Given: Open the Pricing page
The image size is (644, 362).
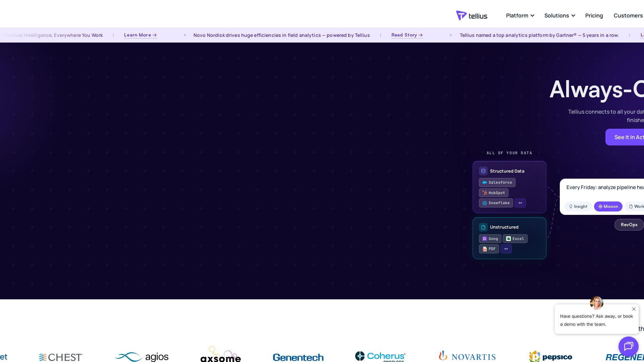Looking at the screenshot, I should coord(594,15).
